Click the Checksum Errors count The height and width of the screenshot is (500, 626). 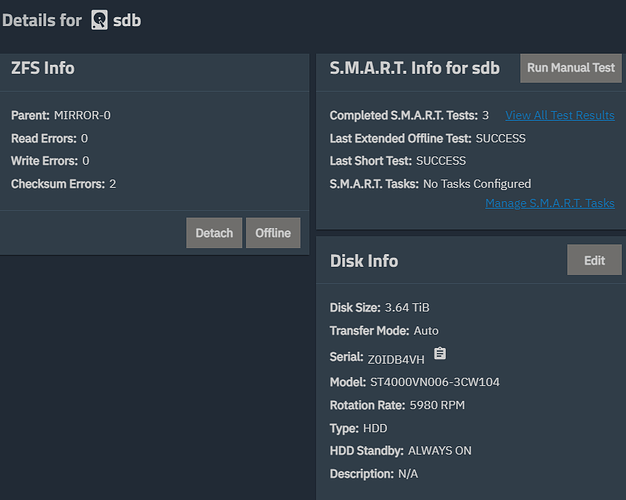(x=113, y=184)
